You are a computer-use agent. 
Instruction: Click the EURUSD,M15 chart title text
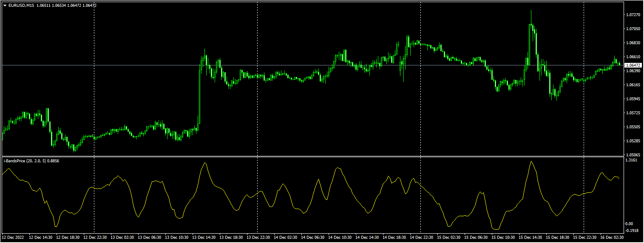coord(22,6)
